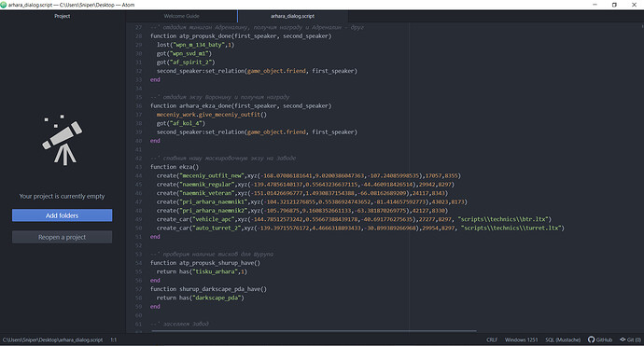Click Reopen a project button
The height and width of the screenshot is (346, 644).
(x=62, y=237)
